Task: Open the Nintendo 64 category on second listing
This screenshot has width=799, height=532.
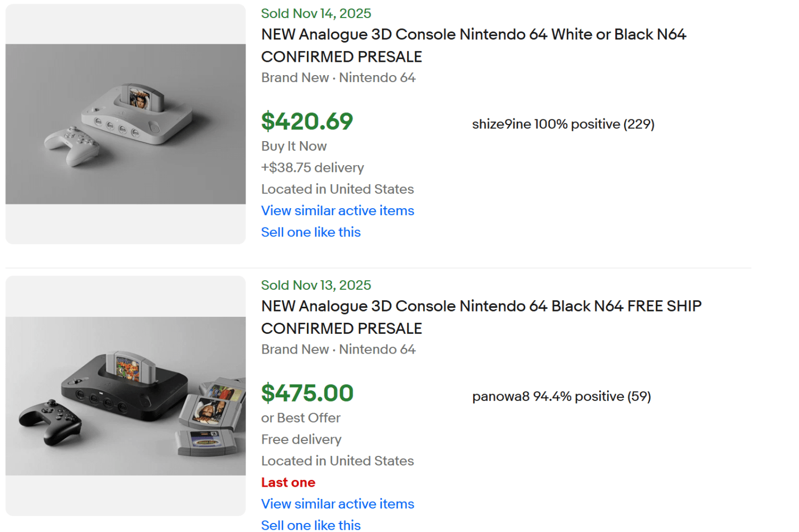Action: tap(377, 349)
